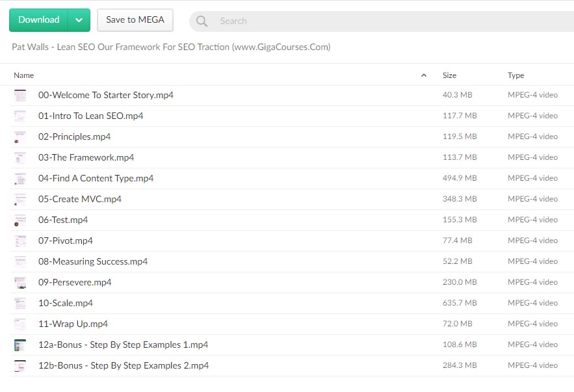Sort by the Type column header
Image resolution: width=574 pixels, height=392 pixels.
[x=515, y=75]
